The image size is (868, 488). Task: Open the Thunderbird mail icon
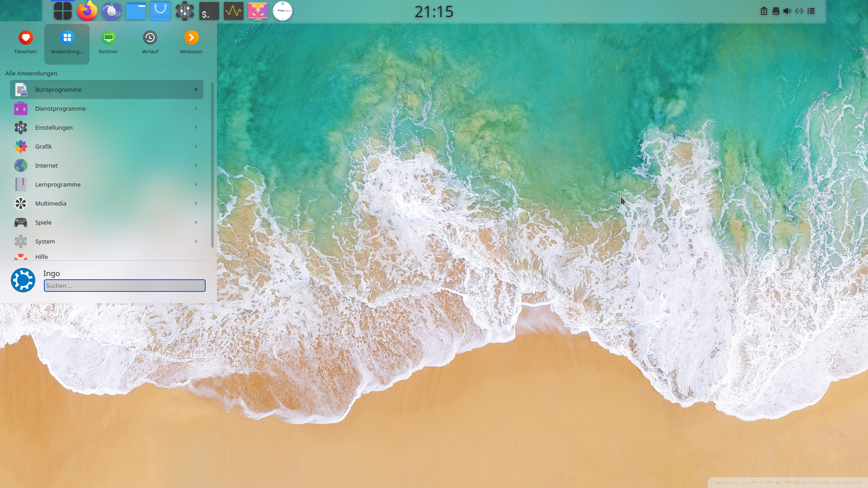click(111, 11)
